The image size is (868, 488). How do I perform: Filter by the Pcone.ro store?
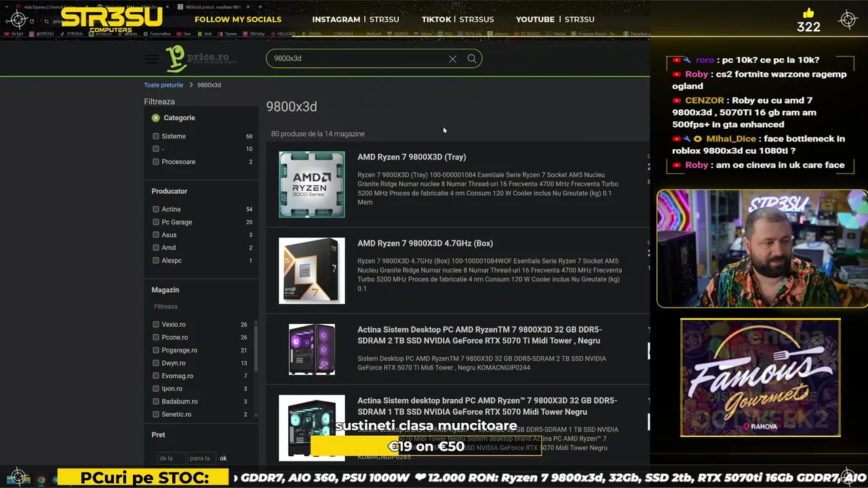point(156,338)
